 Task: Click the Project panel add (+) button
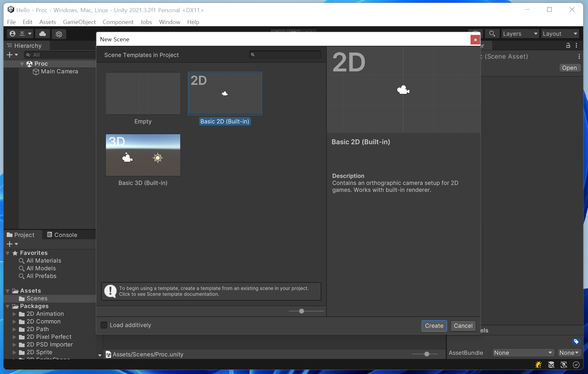pyautogui.click(x=12, y=244)
